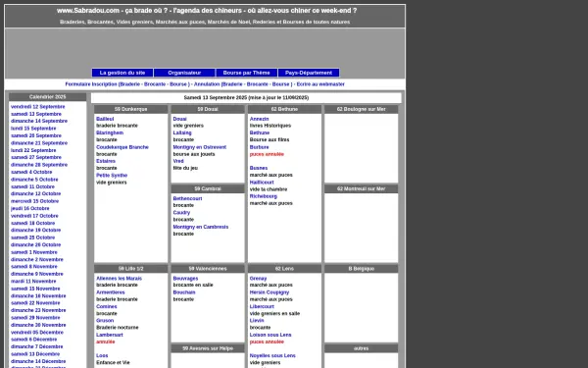This screenshot has height=368, width=588.
Task: View Hersin Coupigny event
Action: [269, 292]
